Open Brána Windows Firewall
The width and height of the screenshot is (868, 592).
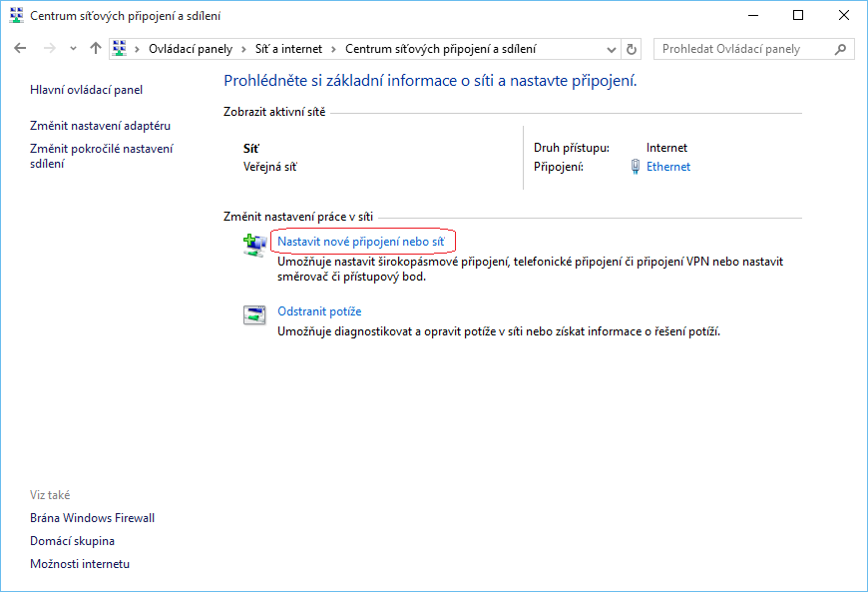click(92, 517)
